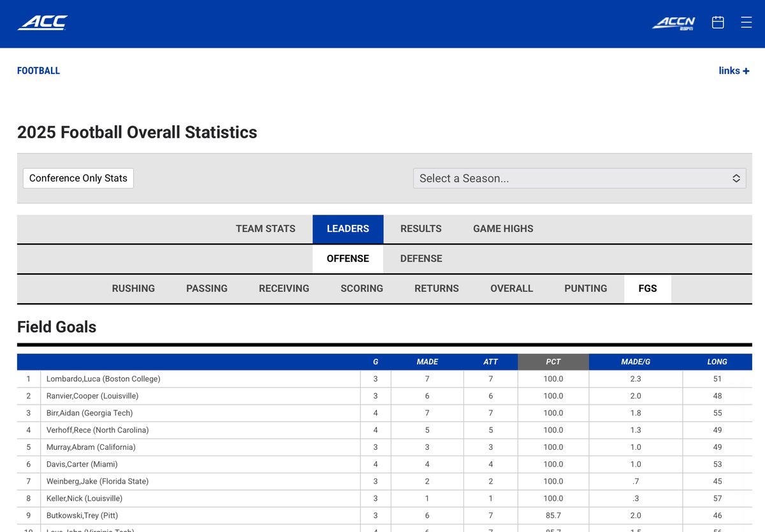
Task: Sort table by MADE column header
Action: (x=427, y=362)
